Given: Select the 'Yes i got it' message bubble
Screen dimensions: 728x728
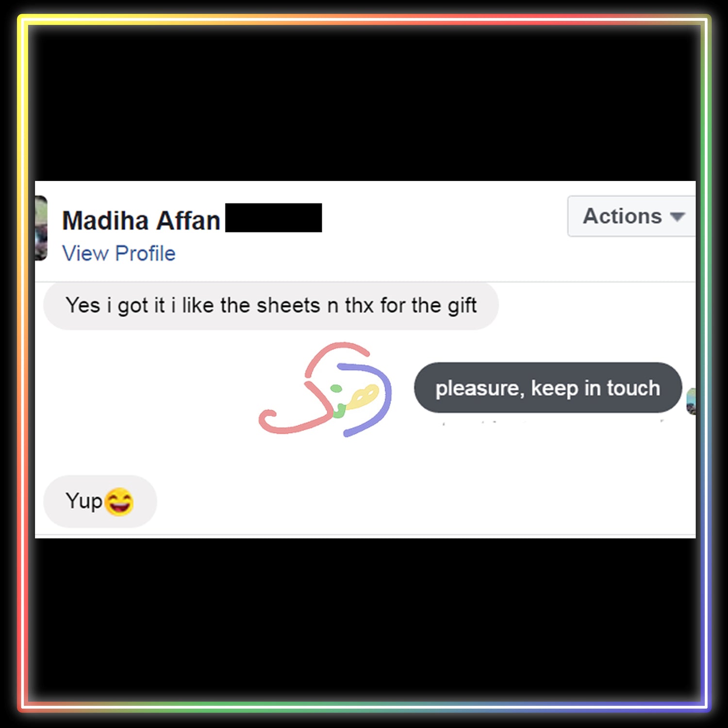Looking at the screenshot, I should tap(271, 306).
